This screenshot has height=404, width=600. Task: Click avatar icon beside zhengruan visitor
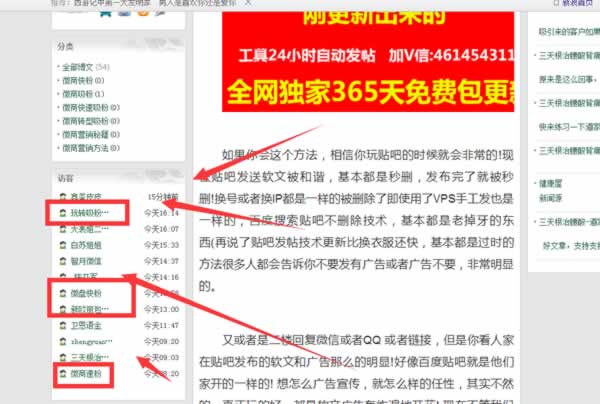(63, 342)
